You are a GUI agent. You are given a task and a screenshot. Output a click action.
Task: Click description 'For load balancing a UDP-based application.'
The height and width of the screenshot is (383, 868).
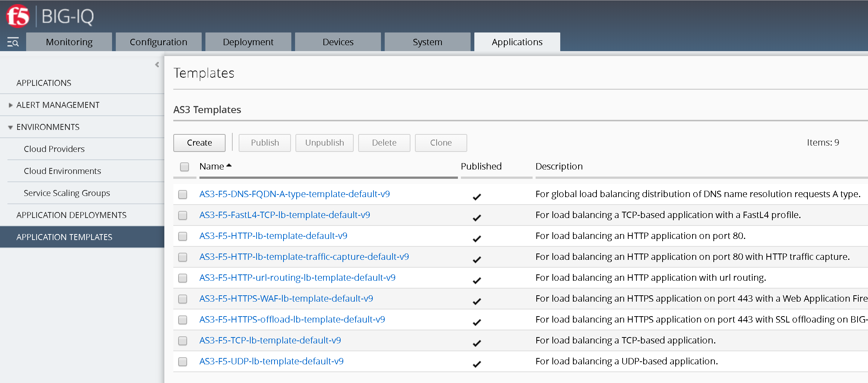(x=627, y=361)
